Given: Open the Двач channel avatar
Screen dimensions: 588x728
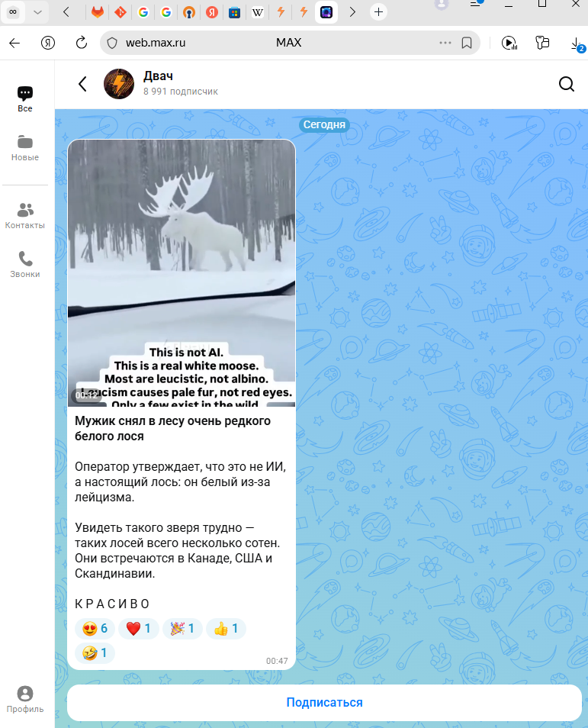Looking at the screenshot, I should (119, 84).
